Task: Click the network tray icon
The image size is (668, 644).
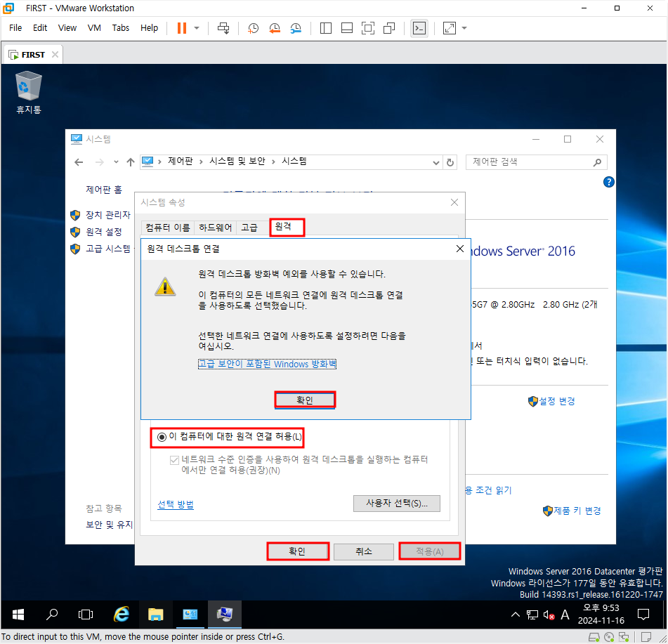Action: coord(532,615)
